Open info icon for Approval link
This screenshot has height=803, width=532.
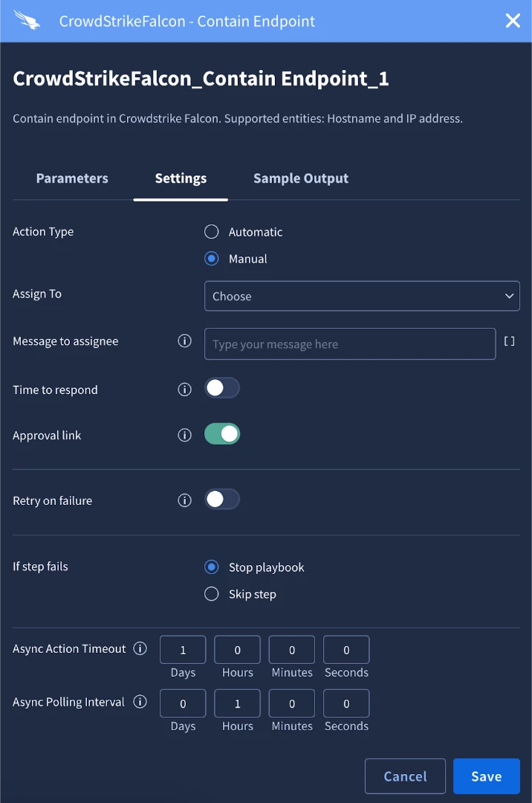click(x=185, y=435)
